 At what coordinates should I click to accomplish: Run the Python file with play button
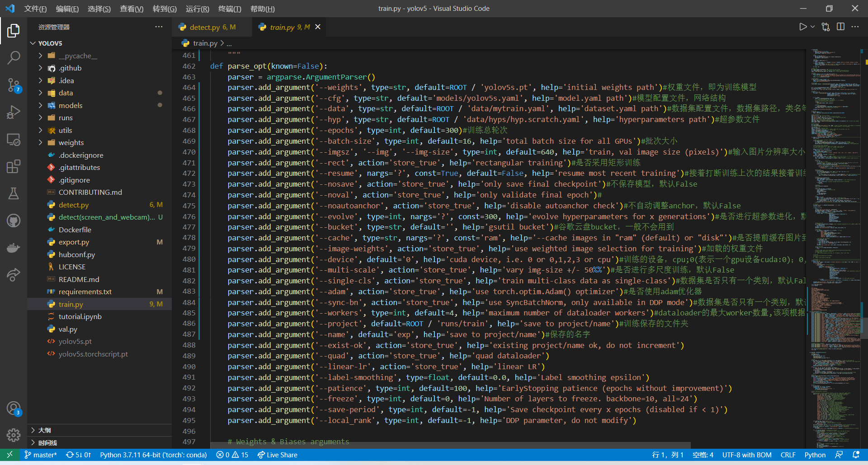click(x=802, y=27)
